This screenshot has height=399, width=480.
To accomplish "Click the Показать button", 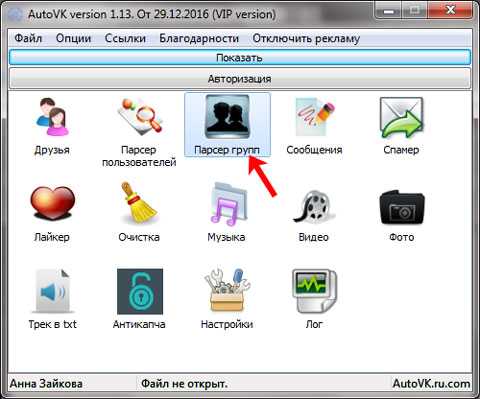I will click(240, 58).
